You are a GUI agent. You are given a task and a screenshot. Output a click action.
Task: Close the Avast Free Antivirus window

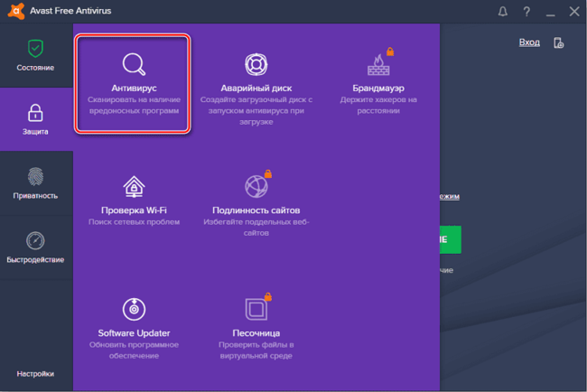coord(573,11)
